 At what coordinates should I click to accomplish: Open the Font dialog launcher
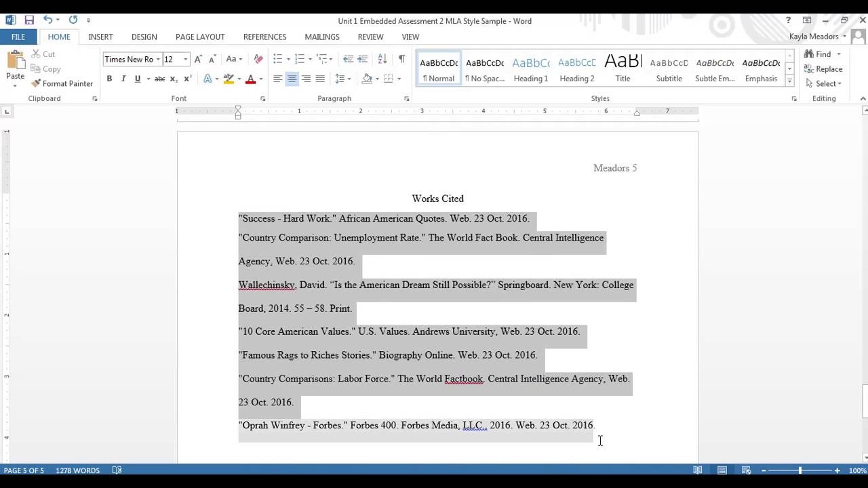pyautogui.click(x=263, y=99)
